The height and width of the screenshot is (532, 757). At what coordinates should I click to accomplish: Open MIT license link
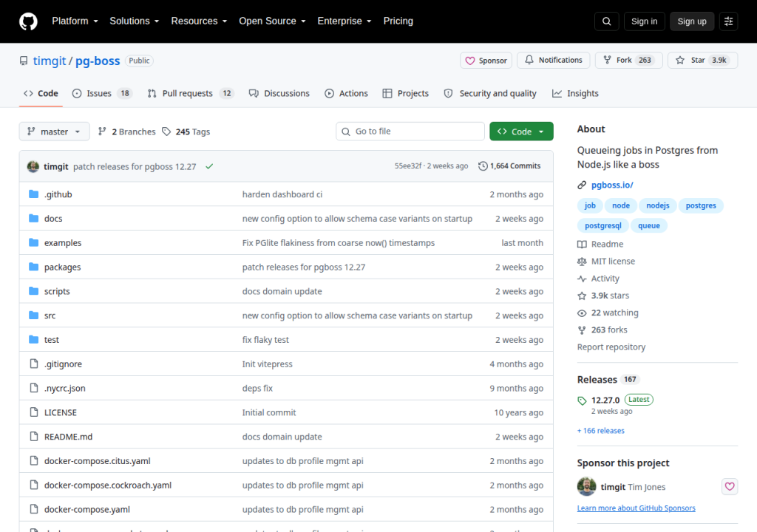pos(606,261)
